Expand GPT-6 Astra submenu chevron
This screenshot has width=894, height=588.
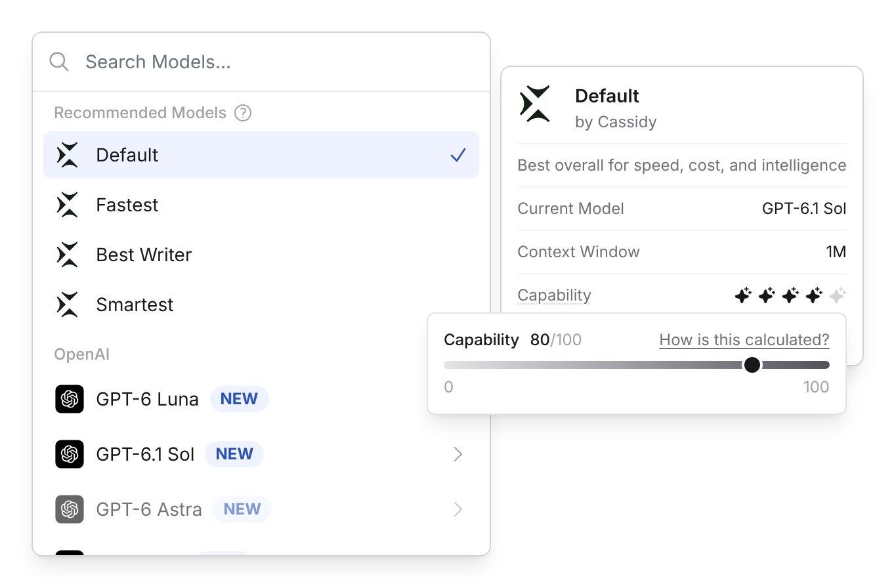[458, 509]
